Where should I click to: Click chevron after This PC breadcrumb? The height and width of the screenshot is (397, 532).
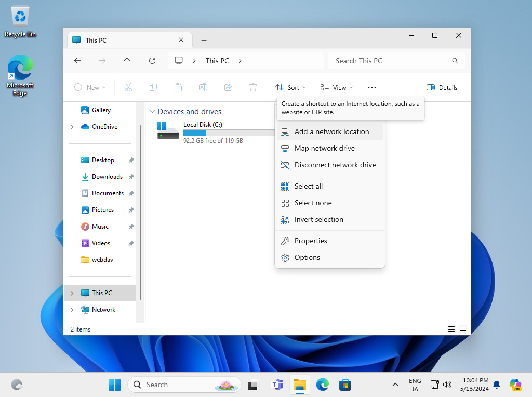coord(240,61)
